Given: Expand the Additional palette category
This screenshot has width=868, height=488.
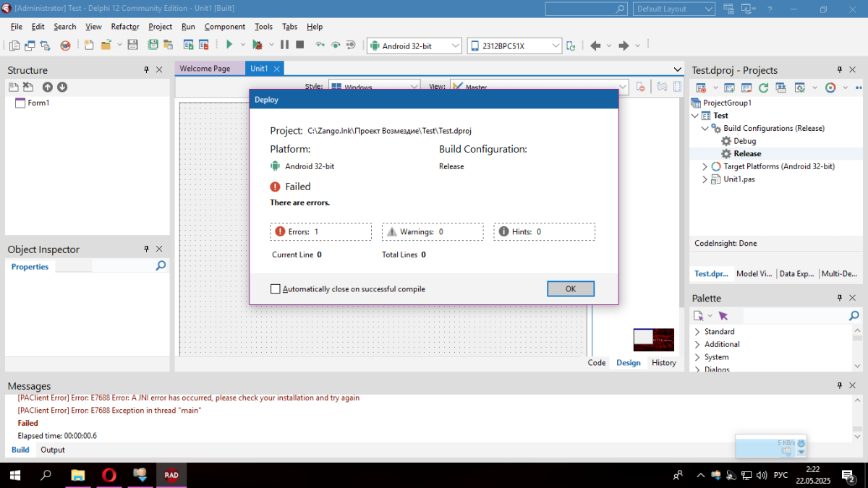Looking at the screenshot, I should 697,344.
